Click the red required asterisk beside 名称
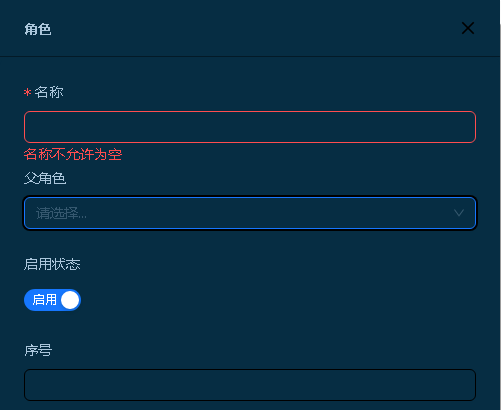Viewport: 501px width, 410px height. 27,92
